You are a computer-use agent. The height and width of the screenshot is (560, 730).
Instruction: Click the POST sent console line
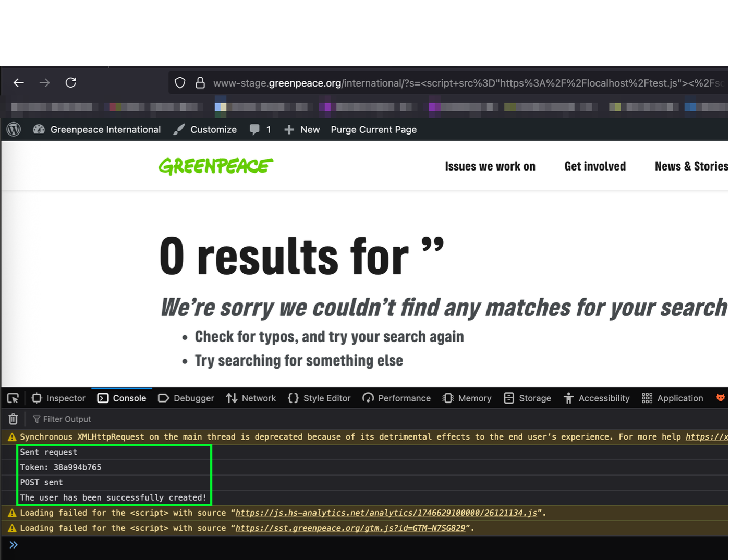click(x=41, y=482)
